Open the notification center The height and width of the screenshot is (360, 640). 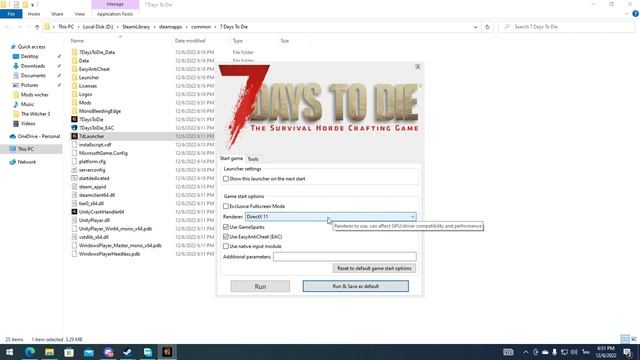628,352
